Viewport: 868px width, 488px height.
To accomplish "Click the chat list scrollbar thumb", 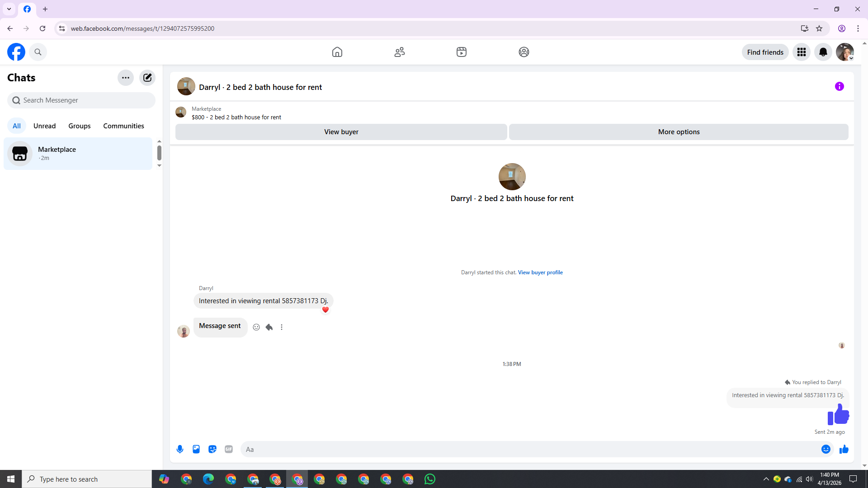I will pyautogui.click(x=159, y=153).
